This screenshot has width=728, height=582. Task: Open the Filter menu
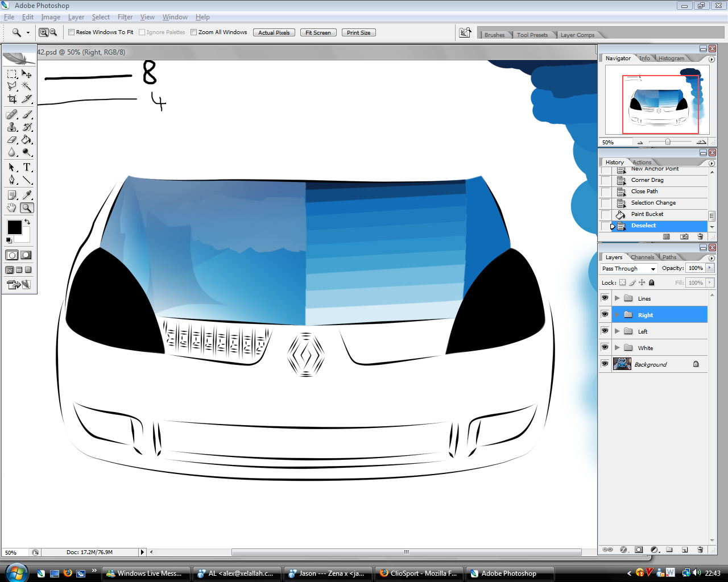[x=125, y=17]
